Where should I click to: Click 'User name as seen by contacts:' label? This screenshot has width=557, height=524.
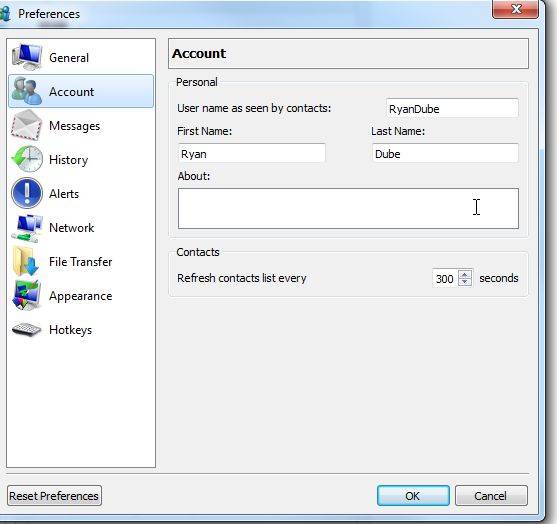(254, 108)
